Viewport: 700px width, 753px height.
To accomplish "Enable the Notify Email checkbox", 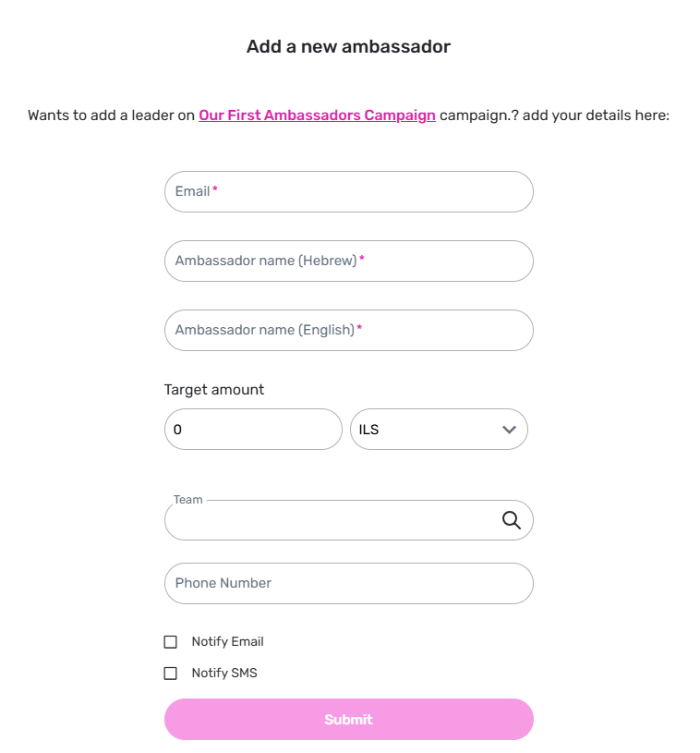I will click(171, 642).
